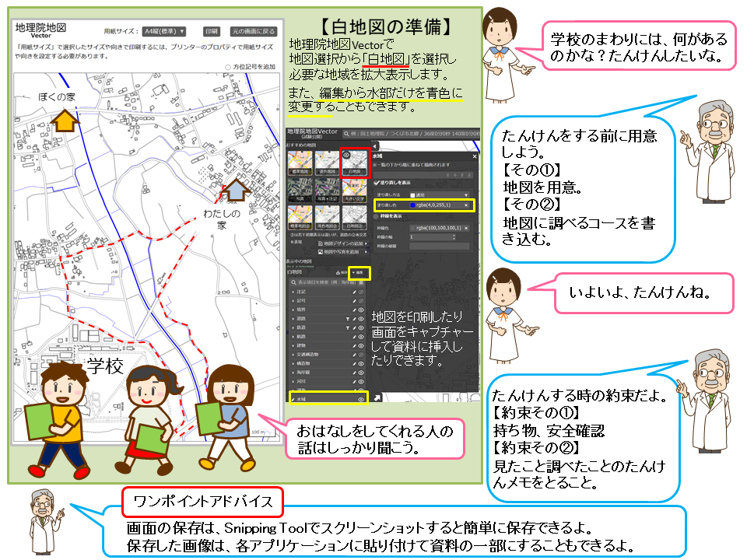
Task: Select the 大きい文字 map thumbnail
Action: click(355, 190)
